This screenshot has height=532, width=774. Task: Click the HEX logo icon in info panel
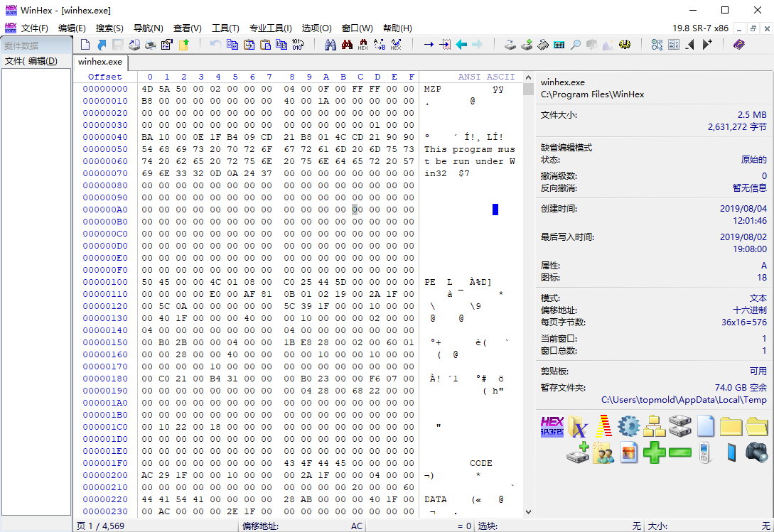pos(552,426)
